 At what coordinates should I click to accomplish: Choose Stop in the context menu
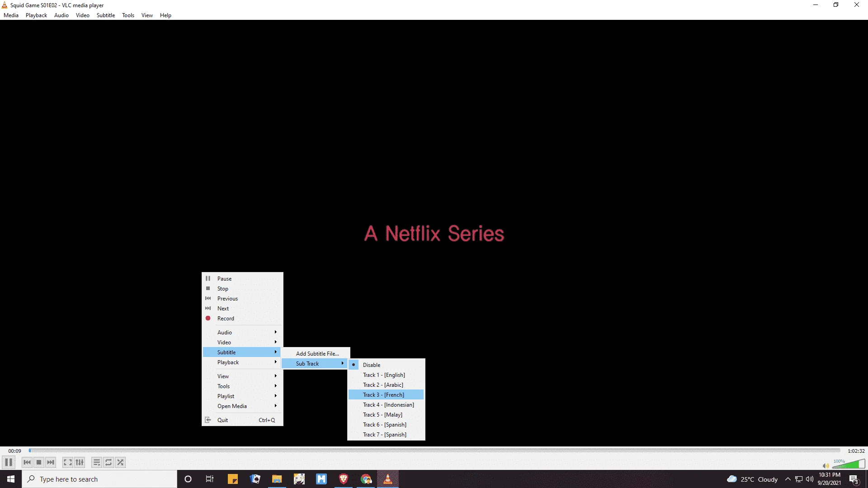[x=242, y=289]
